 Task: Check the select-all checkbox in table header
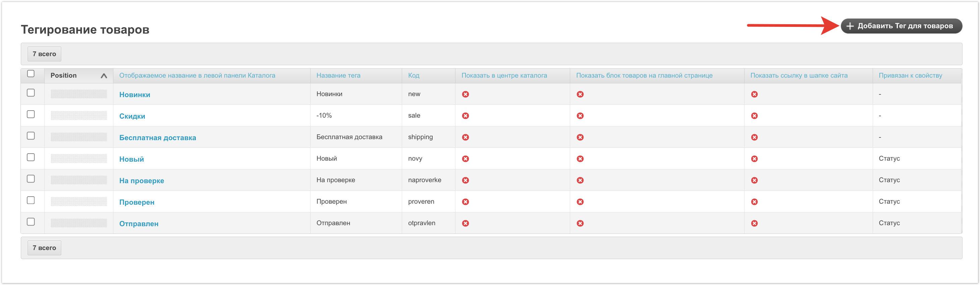click(31, 74)
